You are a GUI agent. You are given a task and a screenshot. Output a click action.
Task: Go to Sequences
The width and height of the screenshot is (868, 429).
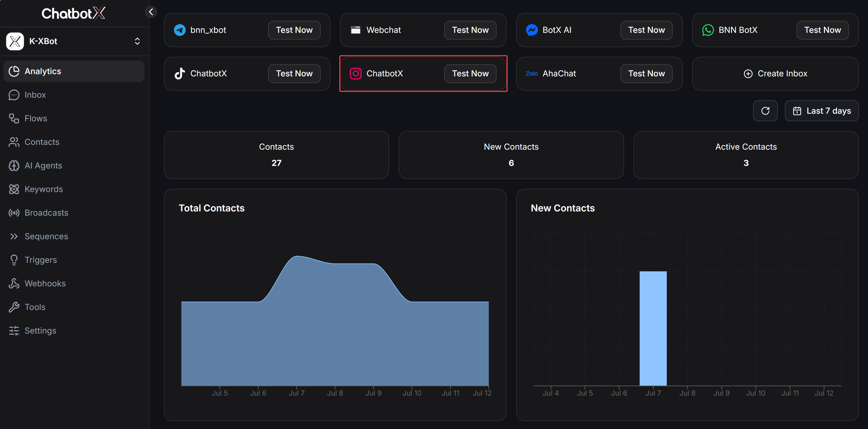coord(74,236)
